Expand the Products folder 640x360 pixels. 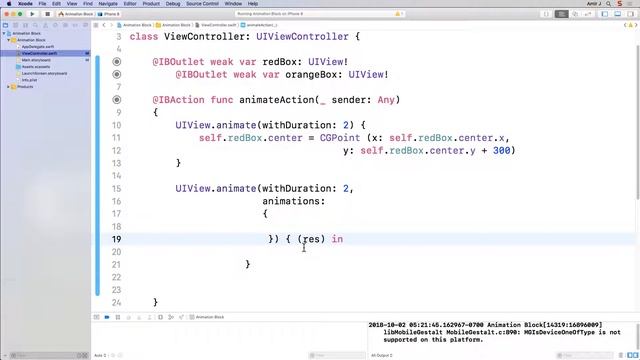point(9,87)
